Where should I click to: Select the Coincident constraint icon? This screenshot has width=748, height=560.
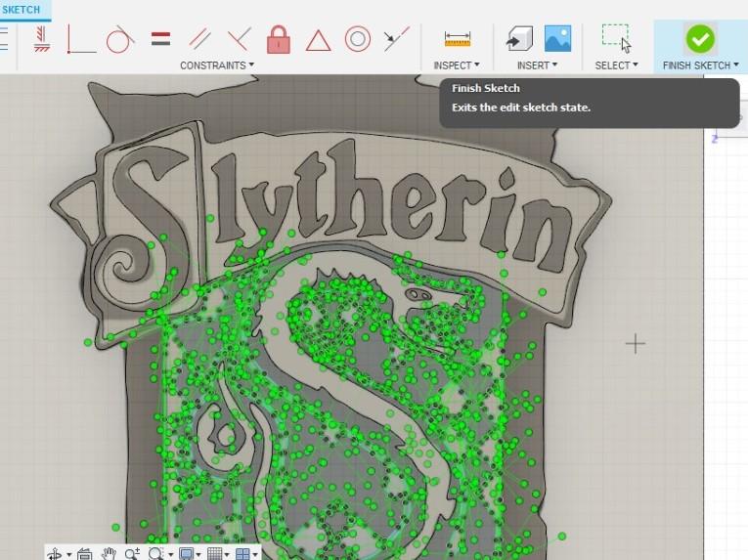[81, 39]
